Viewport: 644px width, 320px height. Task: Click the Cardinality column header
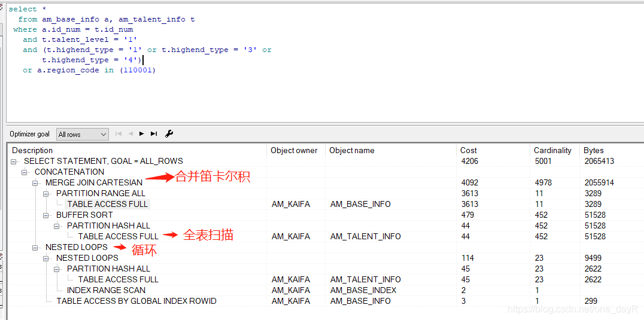(554, 150)
